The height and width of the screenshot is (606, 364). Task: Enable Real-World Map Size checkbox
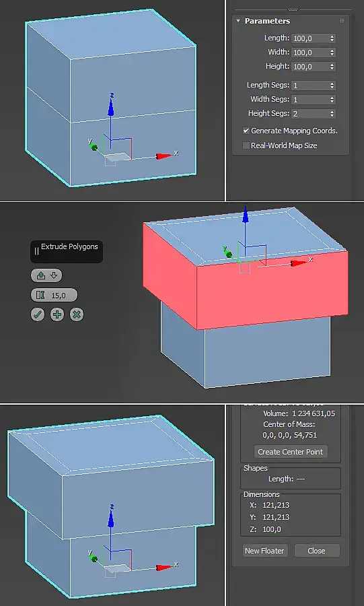(246, 145)
